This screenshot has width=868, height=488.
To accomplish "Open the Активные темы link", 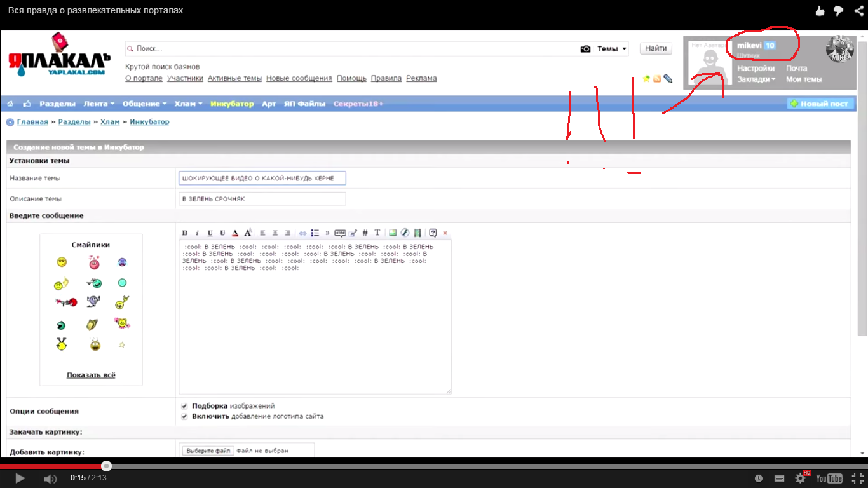I will 234,78.
